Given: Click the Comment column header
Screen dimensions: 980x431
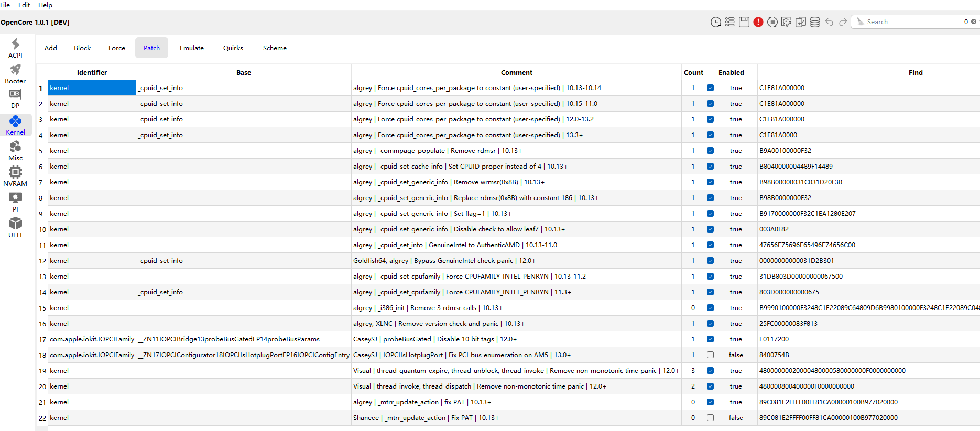Looking at the screenshot, I should tap(516, 73).
